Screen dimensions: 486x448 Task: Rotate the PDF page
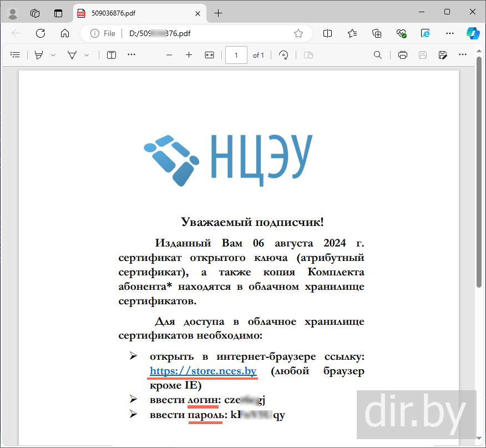pyautogui.click(x=283, y=55)
